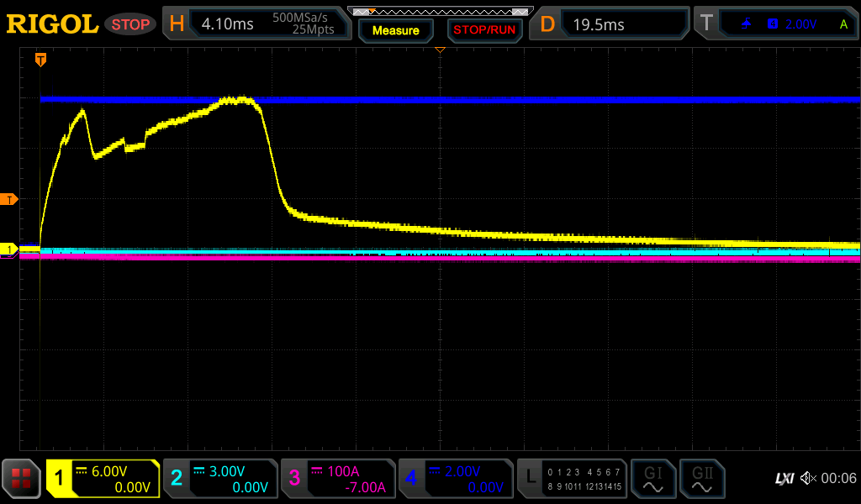
Task: Click the LXI network status icon
Action: click(784, 478)
